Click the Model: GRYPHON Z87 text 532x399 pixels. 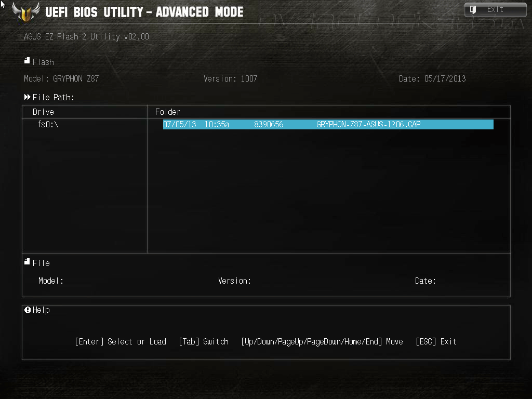[61, 79]
